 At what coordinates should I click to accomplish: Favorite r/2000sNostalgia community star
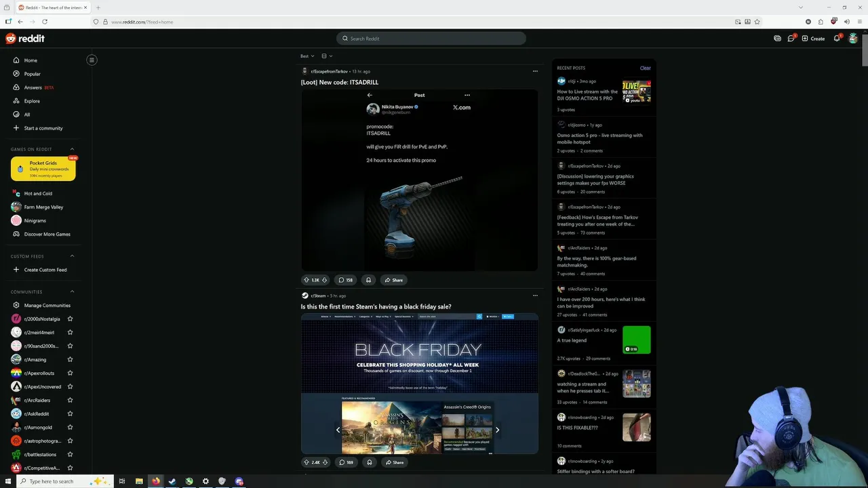70,319
